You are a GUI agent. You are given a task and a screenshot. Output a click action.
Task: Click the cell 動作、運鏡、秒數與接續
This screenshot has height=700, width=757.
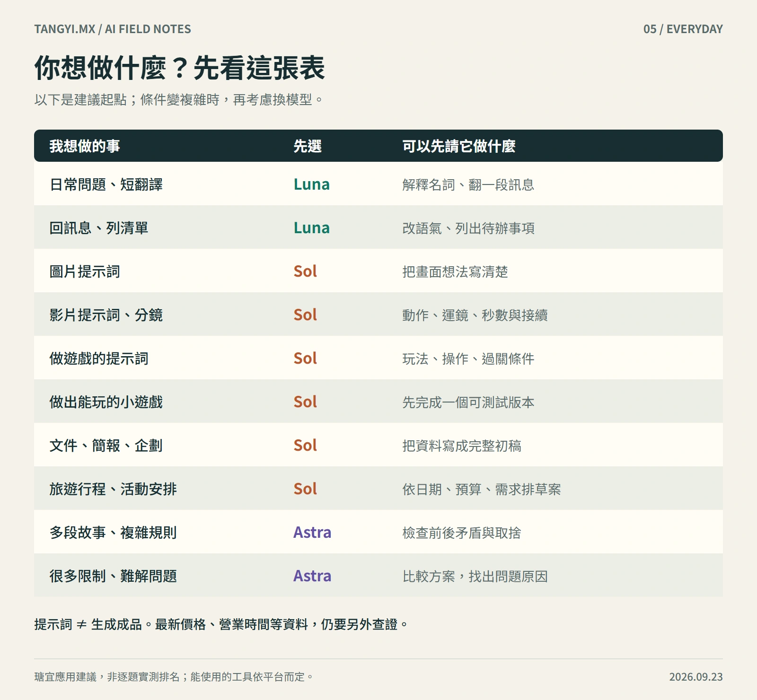[x=475, y=315]
